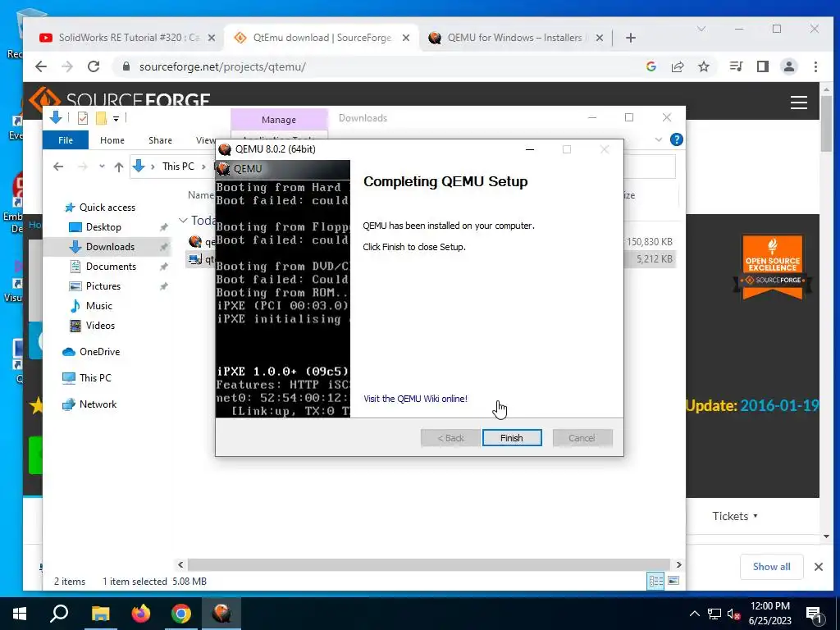Open the SourceForge hamburger menu
Viewport: 840px width, 630px height.
(x=799, y=102)
